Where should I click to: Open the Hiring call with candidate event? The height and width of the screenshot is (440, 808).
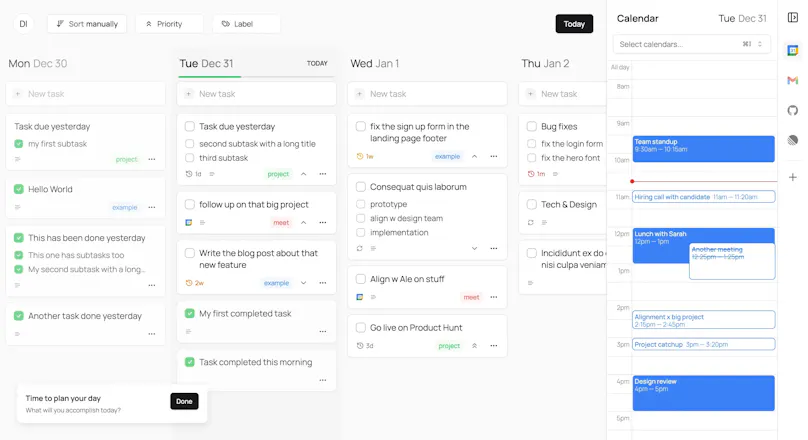tap(703, 197)
